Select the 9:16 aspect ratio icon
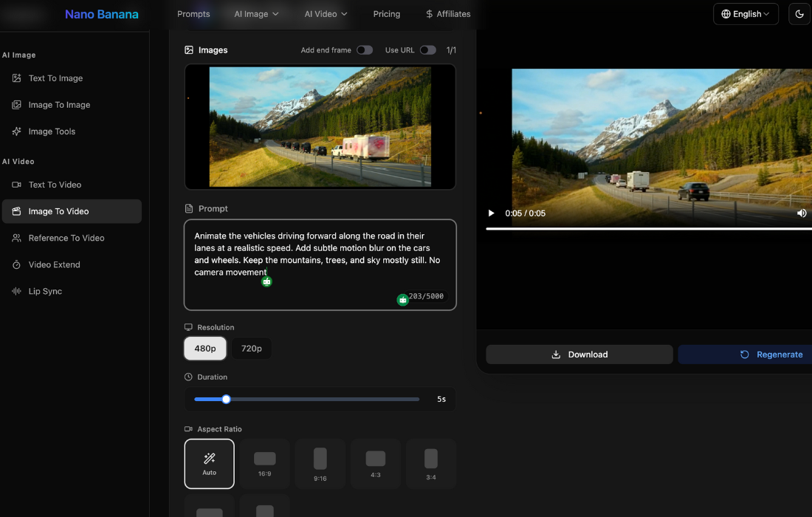 click(x=320, y=463)
